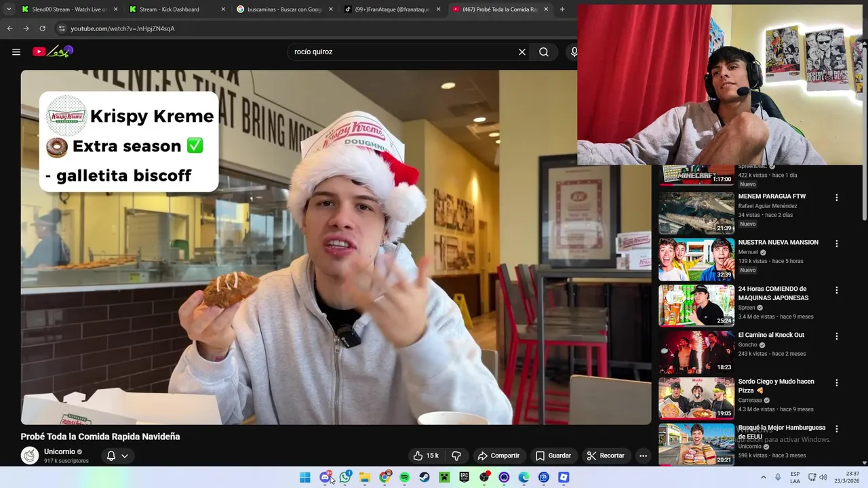Open Epic Games launcher from taskbar
This screenshot has height=488, width=868.
click(x=465, y=477)
